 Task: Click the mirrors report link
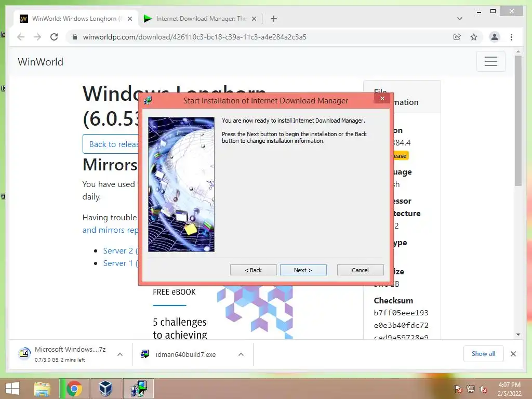[110, 230]
